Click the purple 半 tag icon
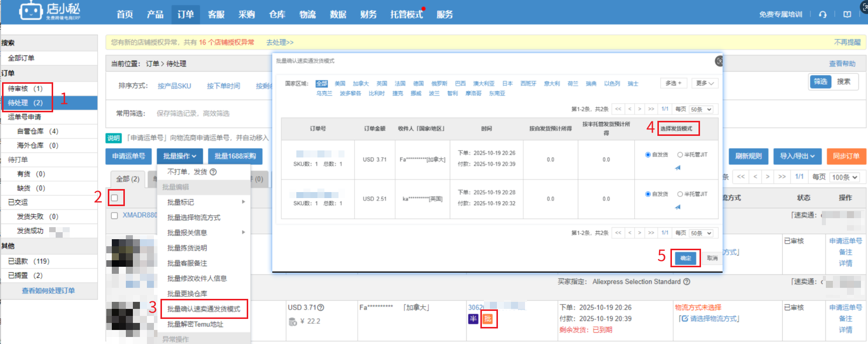This screenshot has width=868, height=344. pos(473,319)
